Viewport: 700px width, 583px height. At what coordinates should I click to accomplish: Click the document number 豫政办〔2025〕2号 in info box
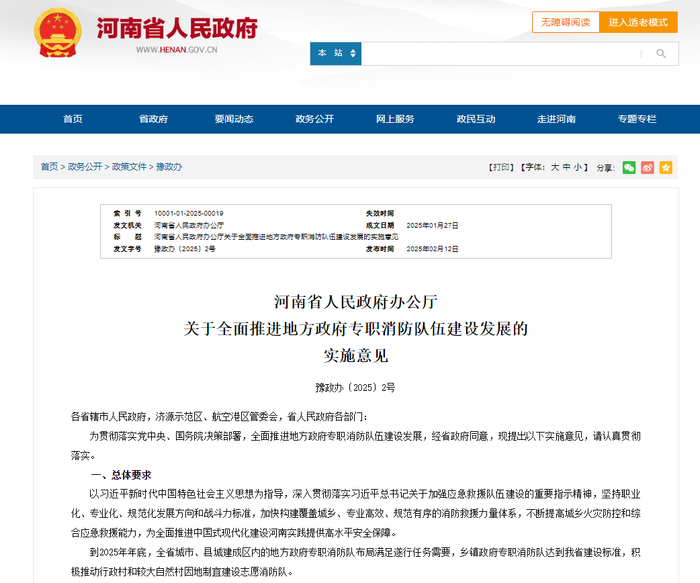(x=185, y=249)
